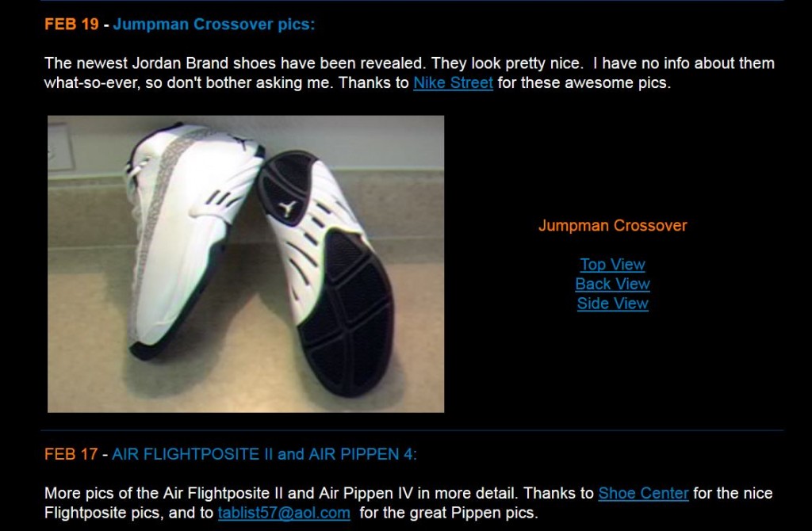Click the white shoe's elephant print stripe
The width and height of the screenshot is (812, 531).
(155, 217)
